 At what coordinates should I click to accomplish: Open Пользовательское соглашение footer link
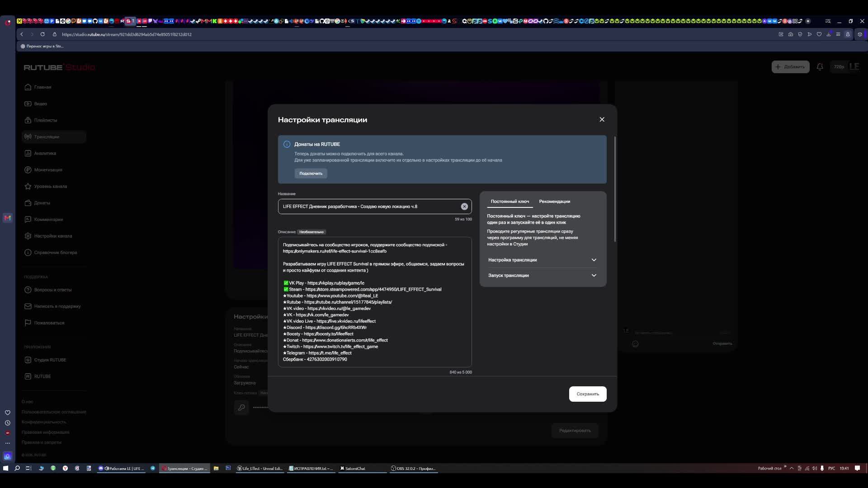click(x=54, y=412)
